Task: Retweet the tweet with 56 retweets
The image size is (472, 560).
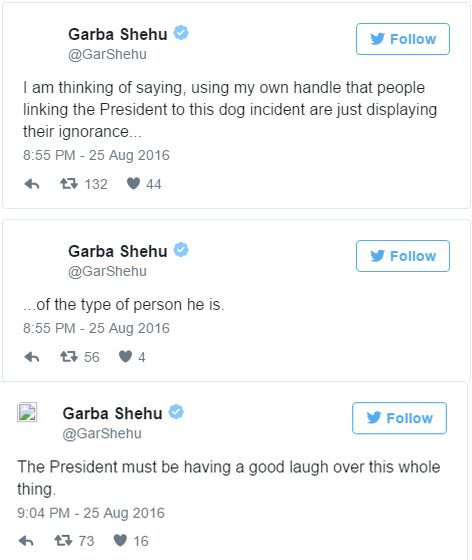Action: [69, 356]
